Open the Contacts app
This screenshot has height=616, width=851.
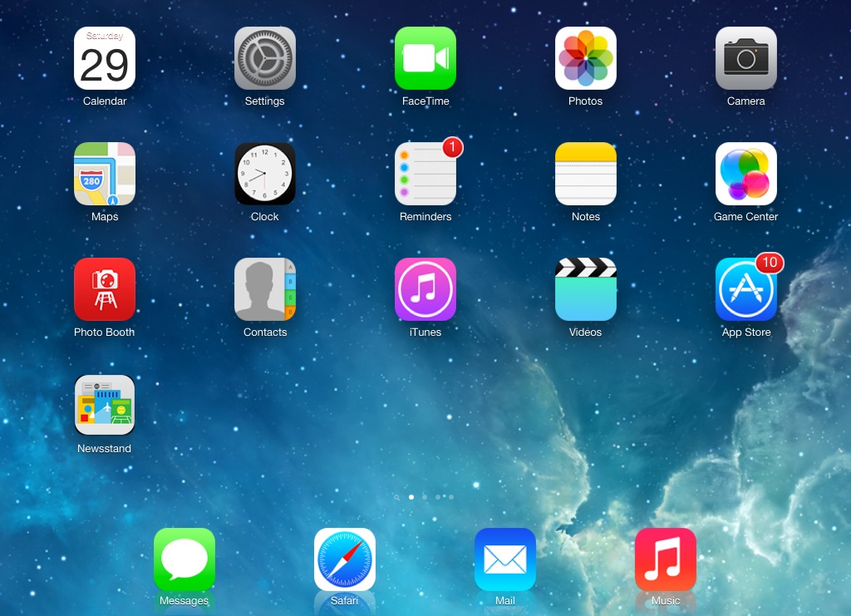(x=264, y=289)
